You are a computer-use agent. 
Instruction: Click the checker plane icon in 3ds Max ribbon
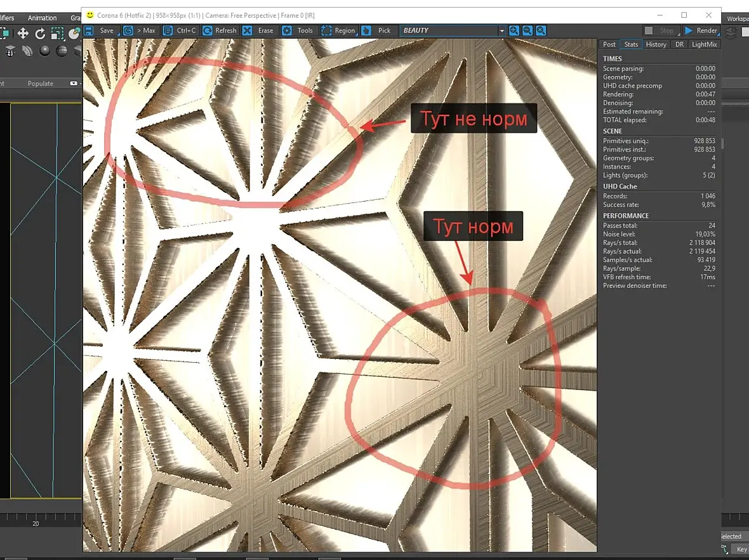[x=10, y=51]
